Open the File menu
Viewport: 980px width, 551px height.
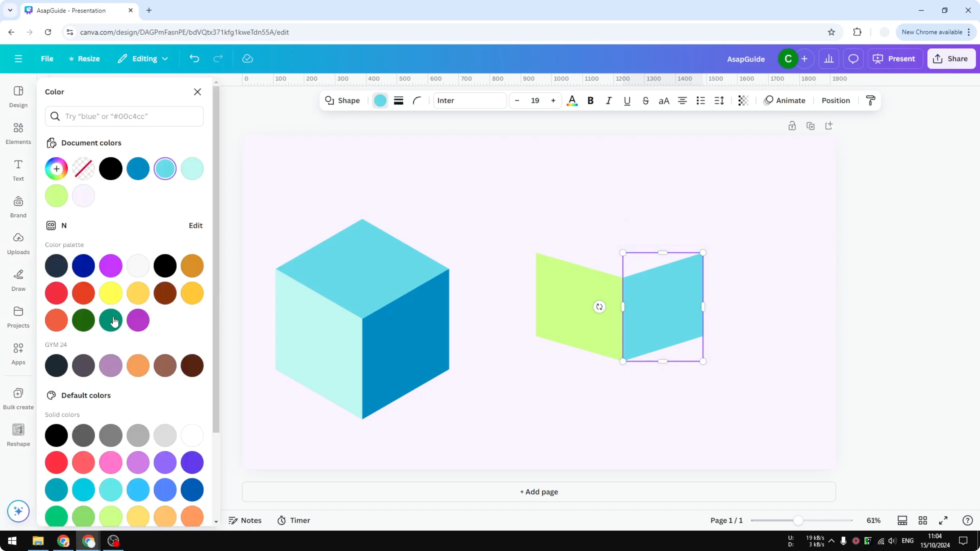[x=47, y=59]
